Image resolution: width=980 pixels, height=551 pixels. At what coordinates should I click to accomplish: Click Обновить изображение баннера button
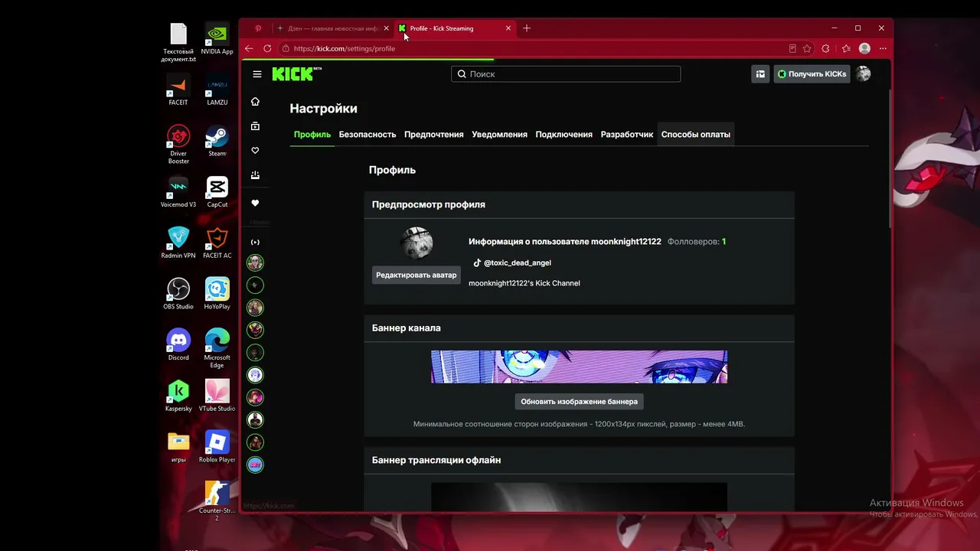coord(579,401)
